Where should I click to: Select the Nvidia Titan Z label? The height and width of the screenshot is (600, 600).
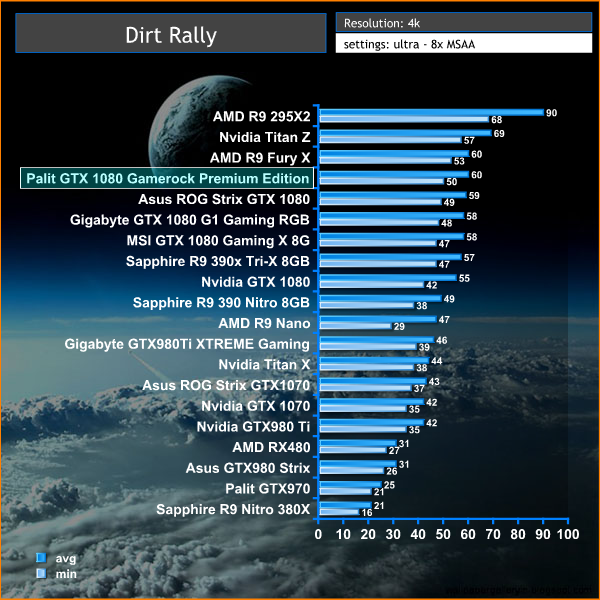pos(265,137)
